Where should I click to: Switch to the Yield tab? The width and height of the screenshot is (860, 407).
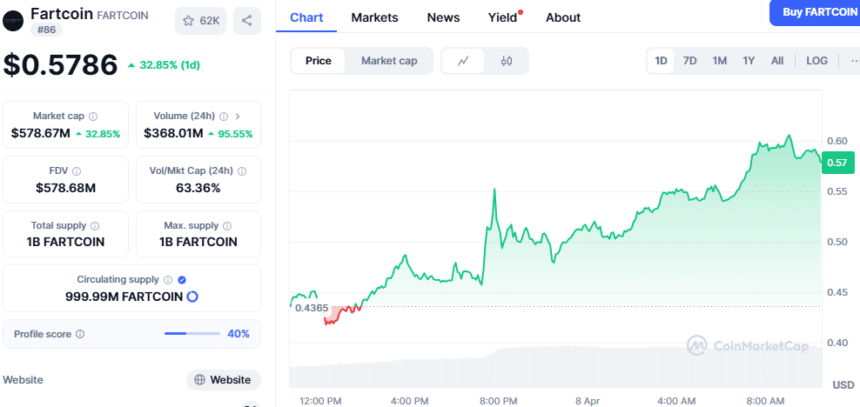pos(503,17)
